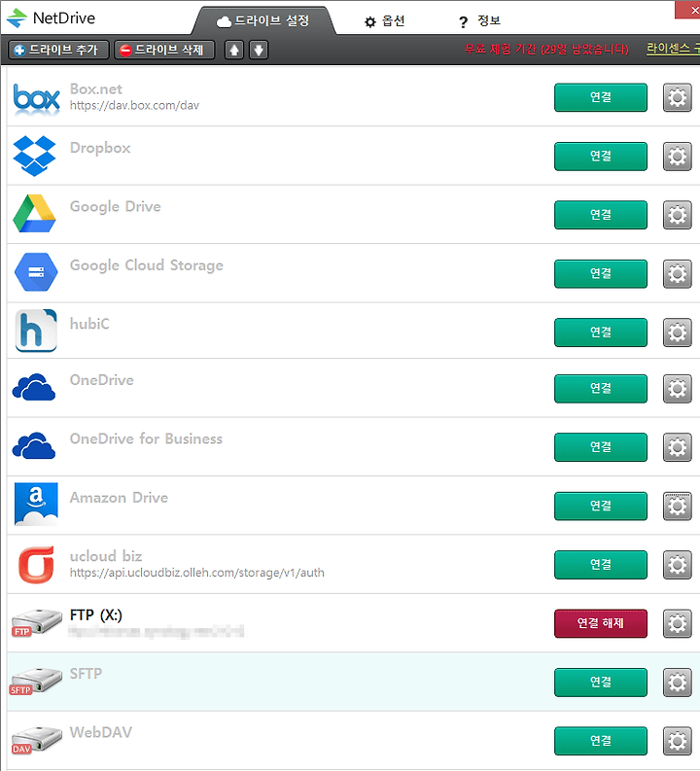Image resolution: width=700 pixels, height=771 pixels.
Task: Connect the ucloud biz drive
Action: point(600,565)
